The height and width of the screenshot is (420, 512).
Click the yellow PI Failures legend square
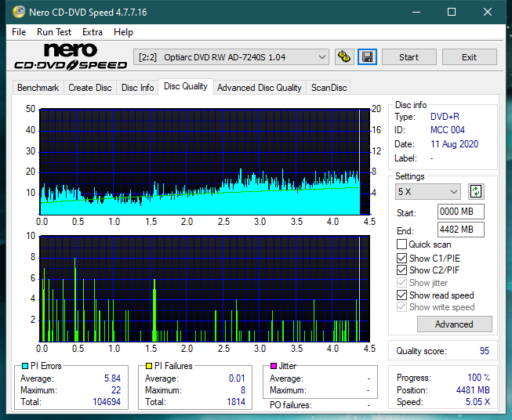click(149, 366)
